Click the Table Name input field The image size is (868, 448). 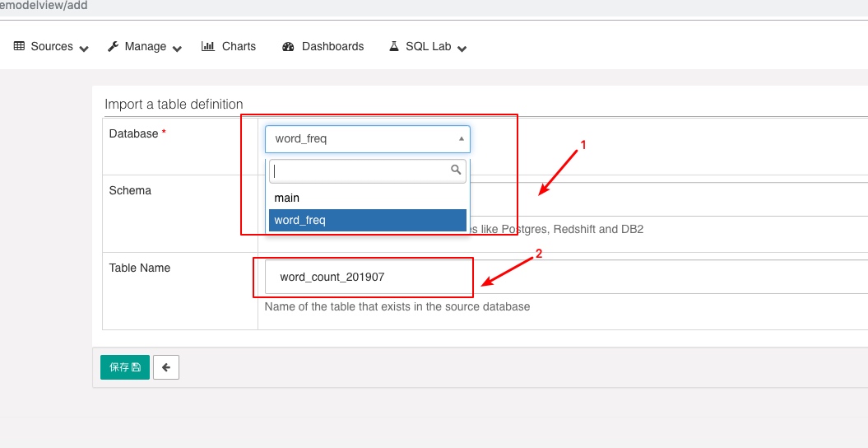566,277
